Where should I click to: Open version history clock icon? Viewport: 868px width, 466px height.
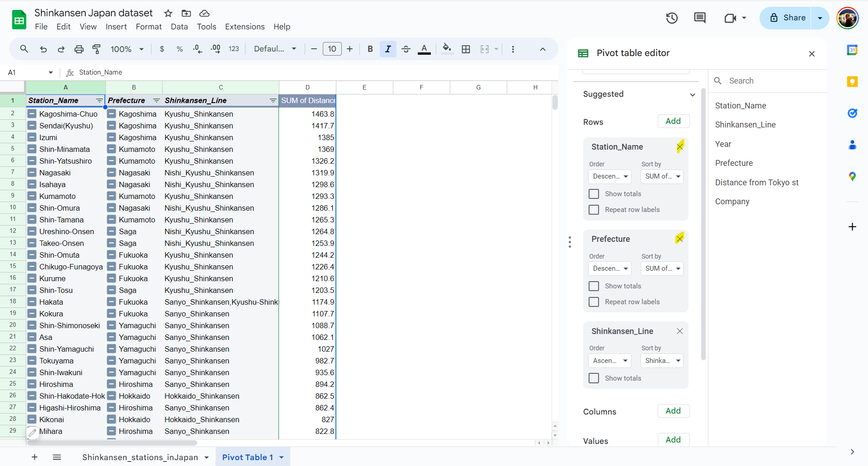672,18
